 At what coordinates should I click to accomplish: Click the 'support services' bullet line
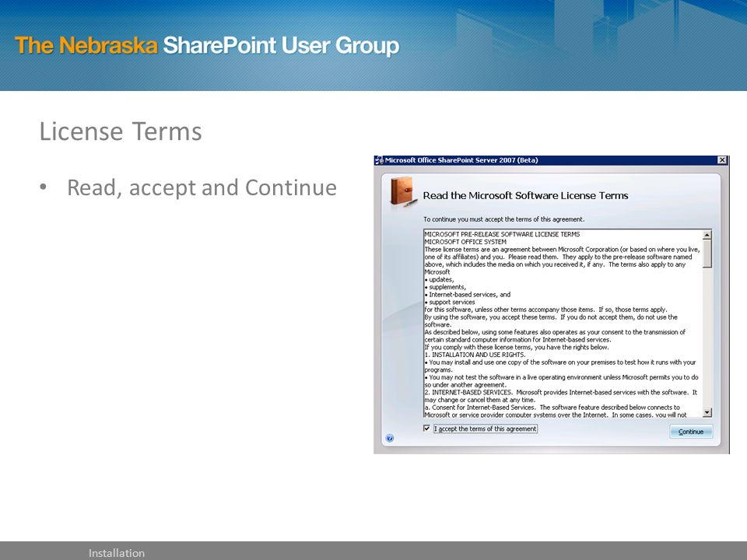click(450, 303)
